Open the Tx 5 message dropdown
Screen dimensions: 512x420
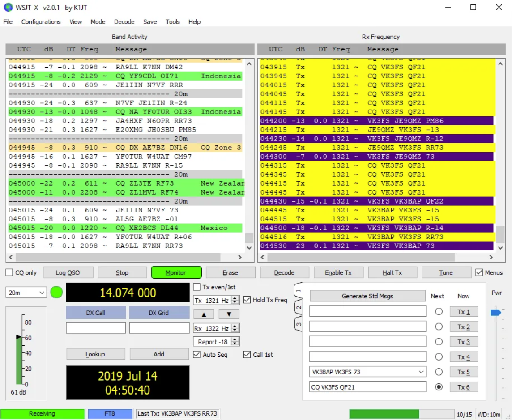(x=420, y=372)
